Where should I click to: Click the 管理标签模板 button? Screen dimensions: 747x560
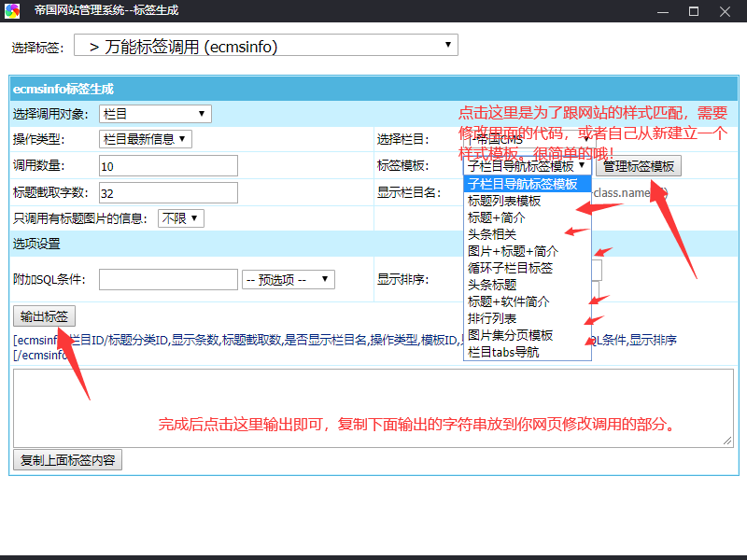click(639, 166)
